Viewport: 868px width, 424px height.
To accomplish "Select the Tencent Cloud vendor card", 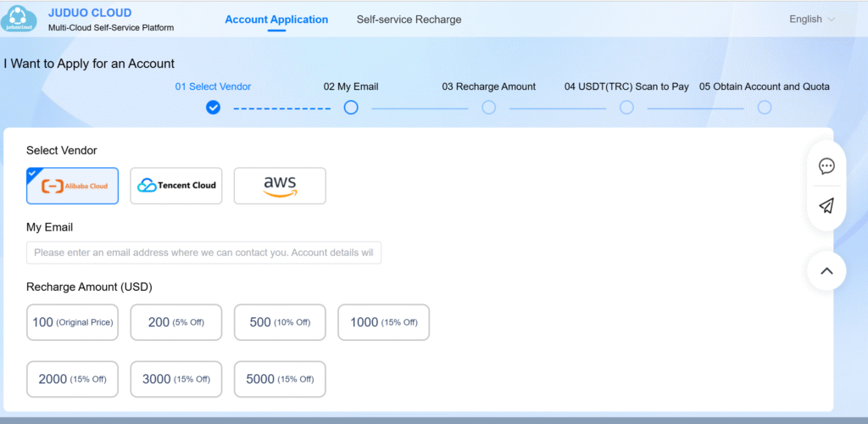I will 176,186.
